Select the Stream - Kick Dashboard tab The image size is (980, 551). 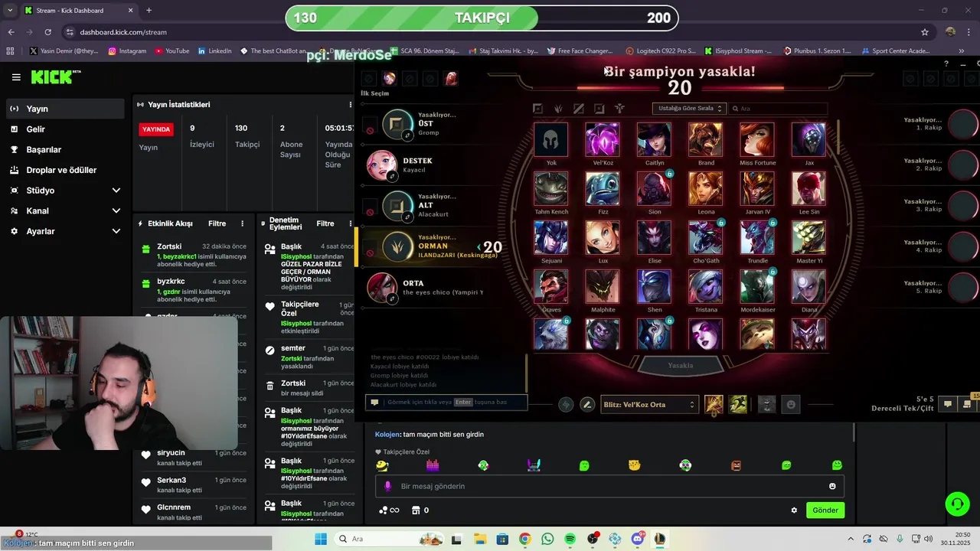78,11
